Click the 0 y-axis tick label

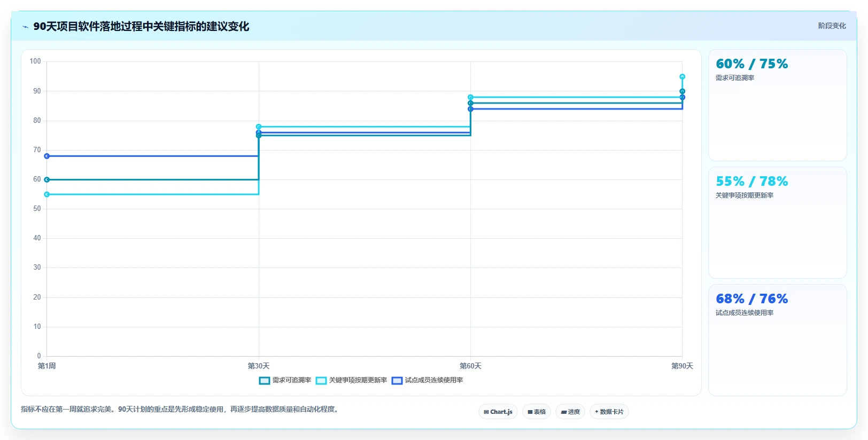coord(39,356)
